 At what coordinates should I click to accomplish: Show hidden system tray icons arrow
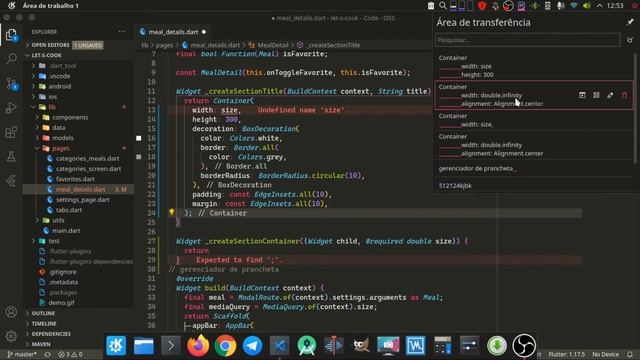(599, 5)
